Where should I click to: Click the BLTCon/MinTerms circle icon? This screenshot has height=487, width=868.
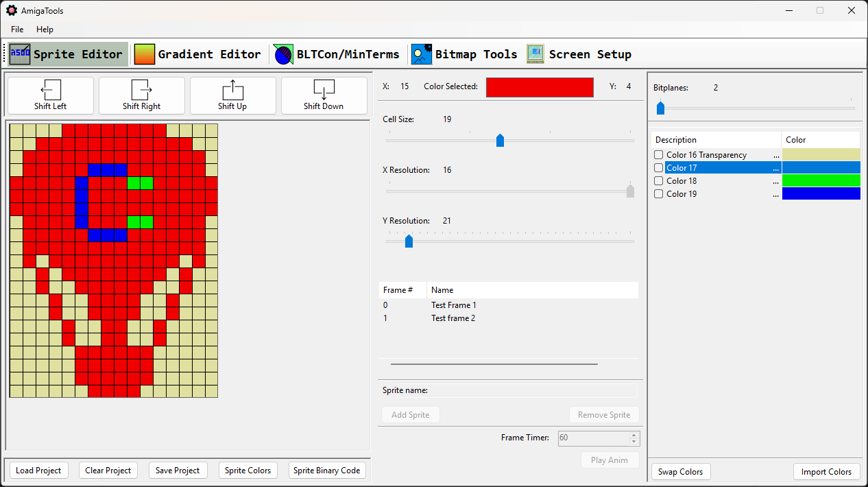(284, 54)
